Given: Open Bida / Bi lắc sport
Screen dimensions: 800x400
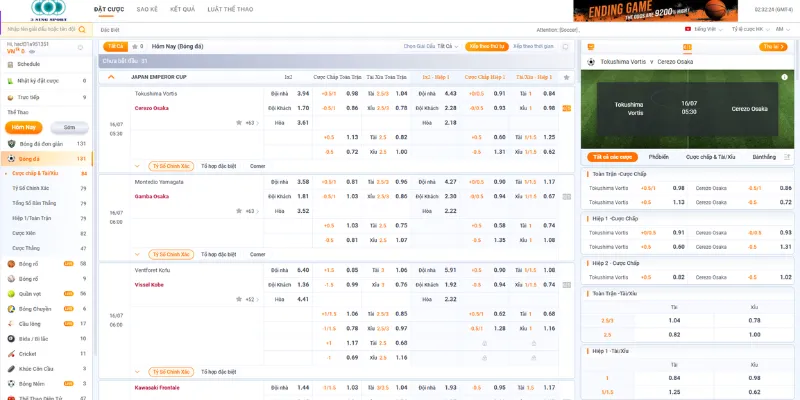Looking at the screenshot, I should click(34, 338).
